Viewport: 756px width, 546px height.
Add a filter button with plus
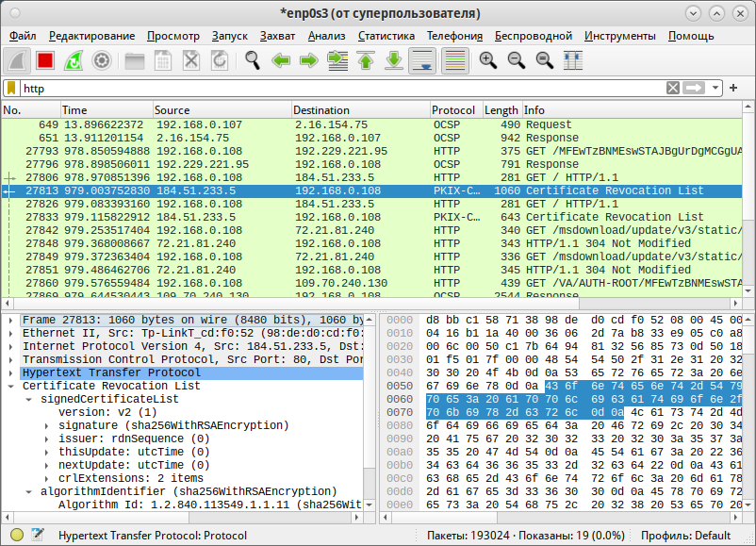733,88
